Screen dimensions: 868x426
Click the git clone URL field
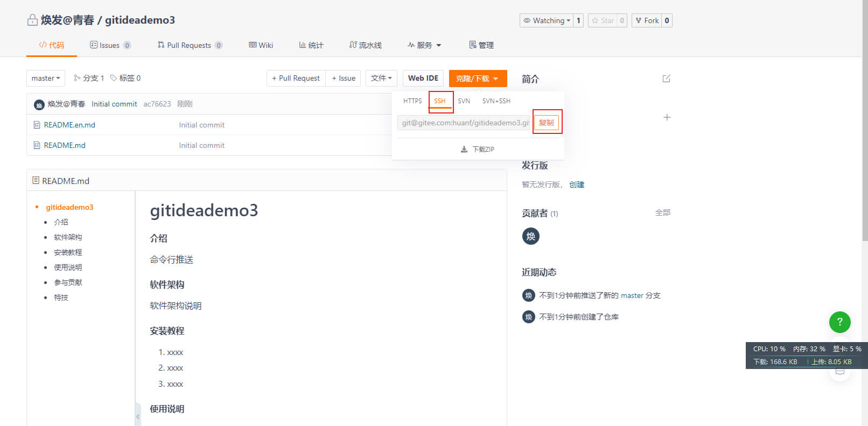tap(464, 123)
